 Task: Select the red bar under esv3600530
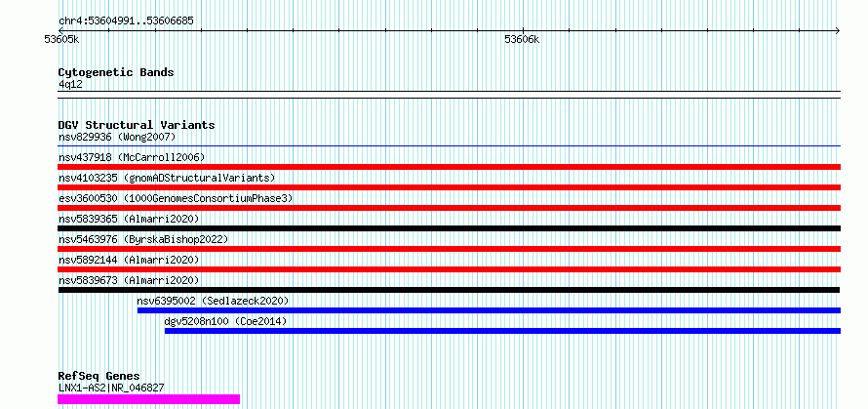tap(449, 208)
